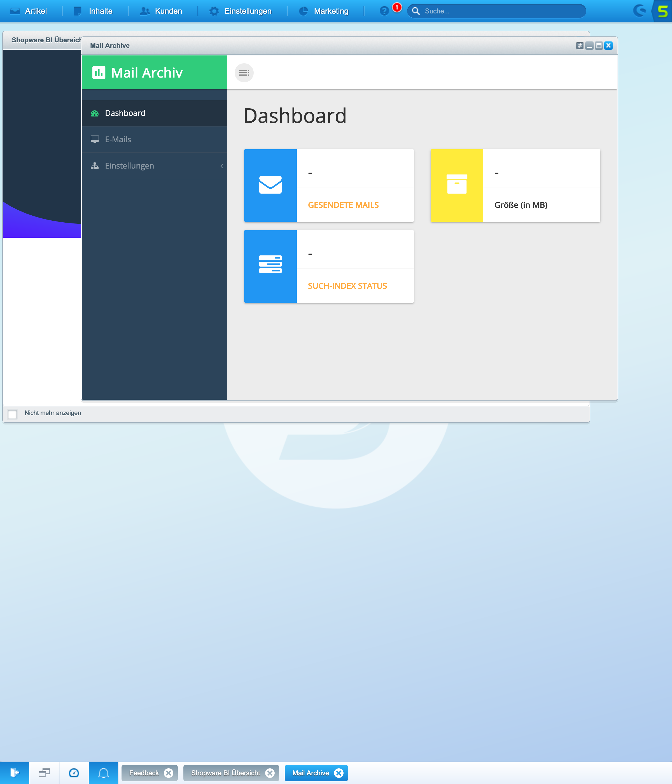672x784 pixels.
Task: Open the Inhalte menu
Action: coord(93,11)
